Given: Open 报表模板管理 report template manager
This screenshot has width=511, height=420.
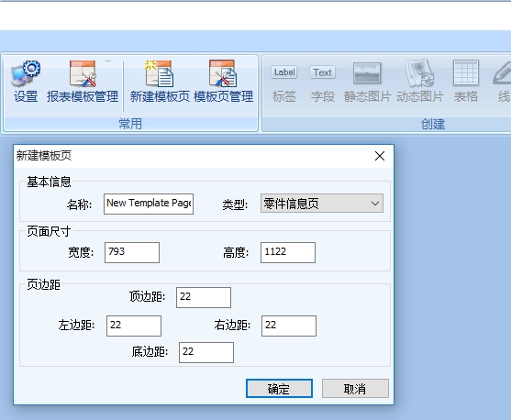Looking at the screenshot, I should point(83,81).
